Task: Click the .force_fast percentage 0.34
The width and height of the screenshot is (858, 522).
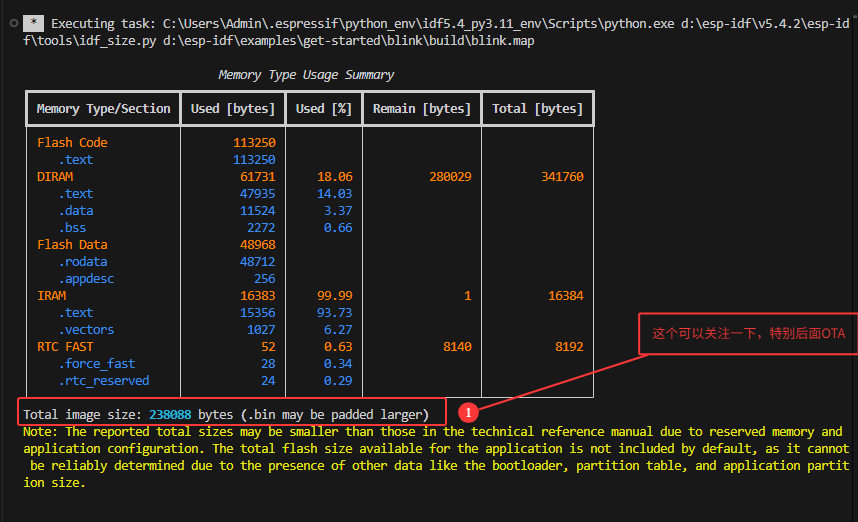Action: [338, 363]
